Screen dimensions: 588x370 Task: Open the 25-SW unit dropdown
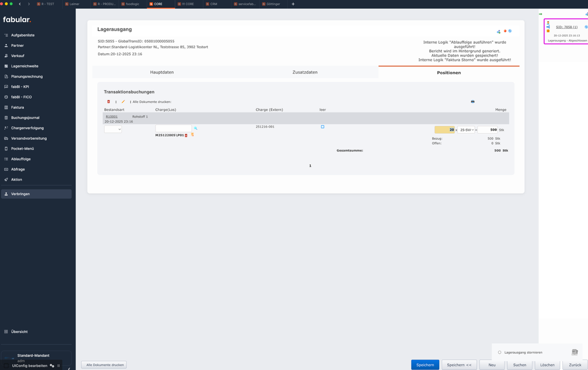click(466, 130)
